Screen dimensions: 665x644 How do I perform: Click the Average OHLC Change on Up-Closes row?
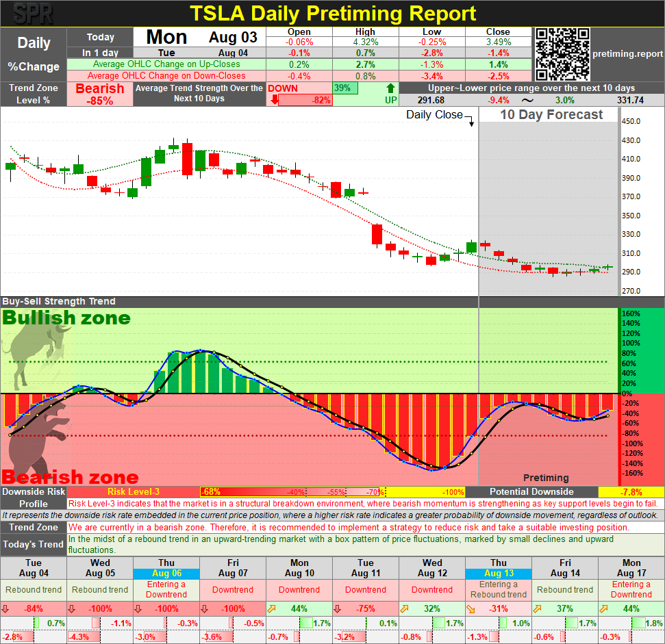click(x=299, y=64)
